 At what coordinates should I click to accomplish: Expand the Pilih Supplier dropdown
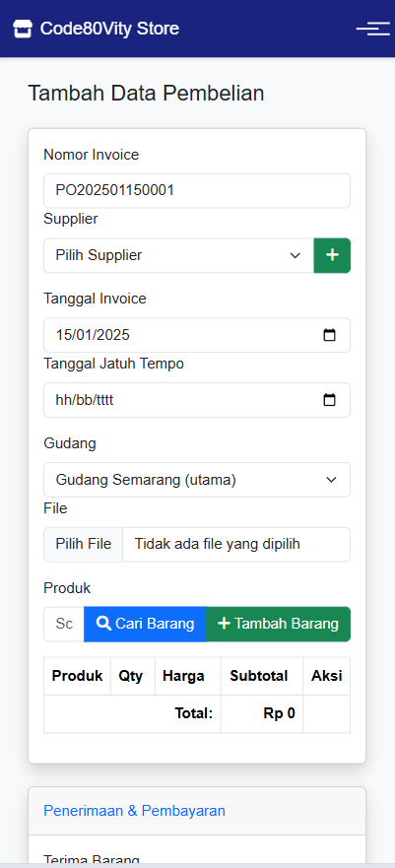pos(178,255)
